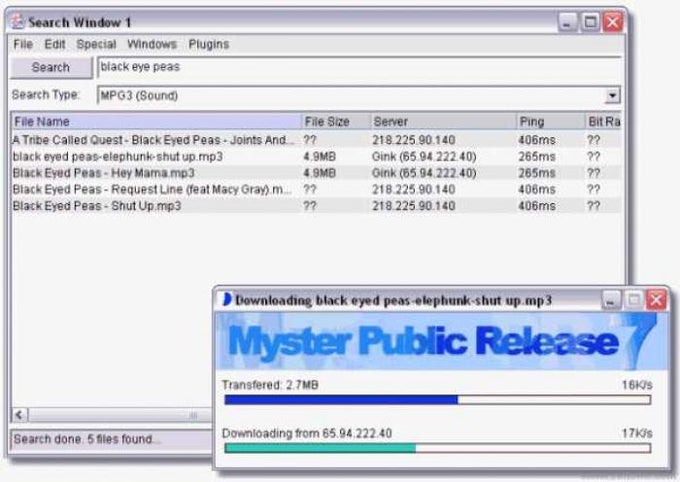Open the Special menu
The width and height of the screenshot is (680, 482).
click(96, 44)
